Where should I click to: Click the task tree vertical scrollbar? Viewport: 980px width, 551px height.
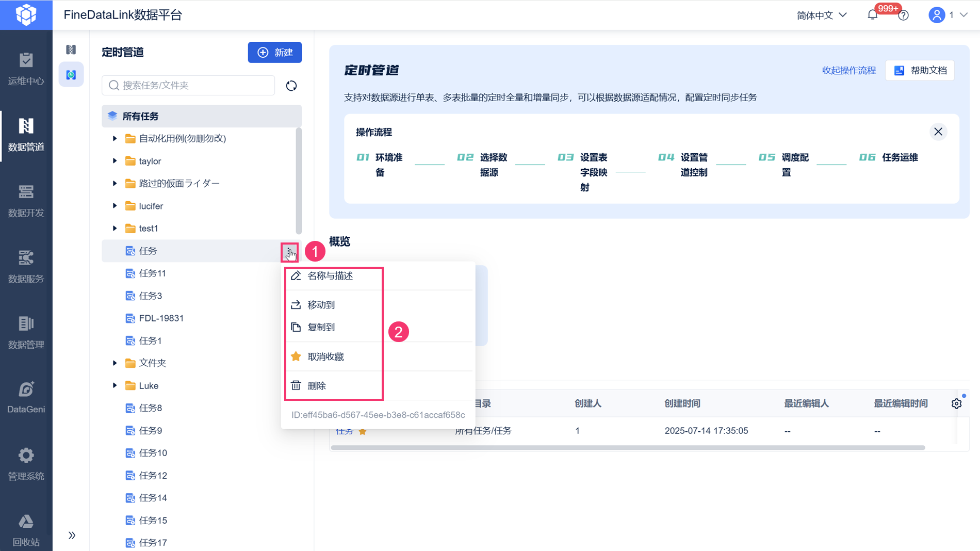click(x=298, y=181)
